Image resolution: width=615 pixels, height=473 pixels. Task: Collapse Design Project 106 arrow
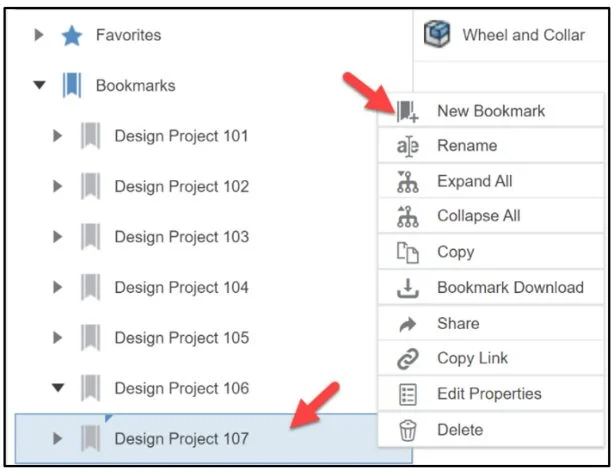[x=58, y=388]
